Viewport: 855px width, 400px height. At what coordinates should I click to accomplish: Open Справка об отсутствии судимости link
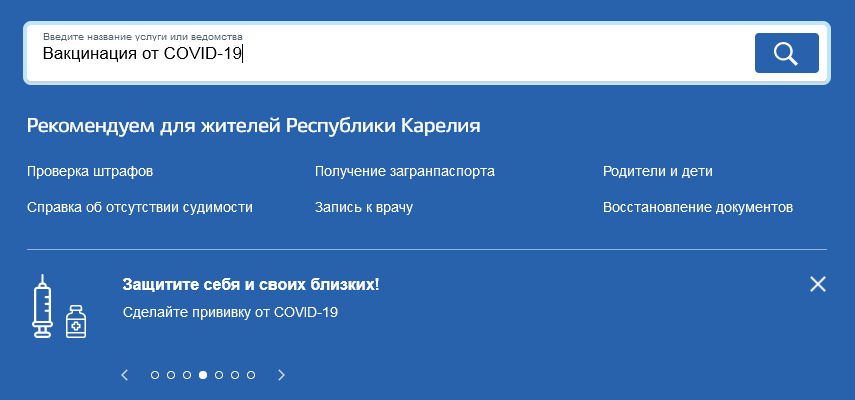click(x=140, y=208)
